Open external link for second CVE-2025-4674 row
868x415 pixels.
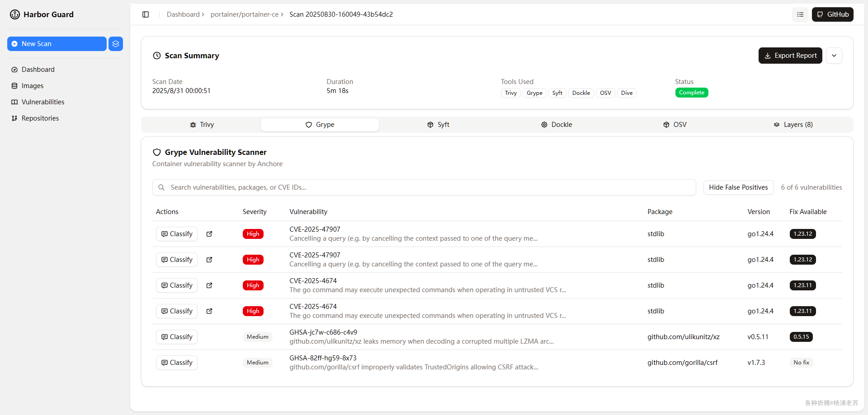click(x=209, y=311)
